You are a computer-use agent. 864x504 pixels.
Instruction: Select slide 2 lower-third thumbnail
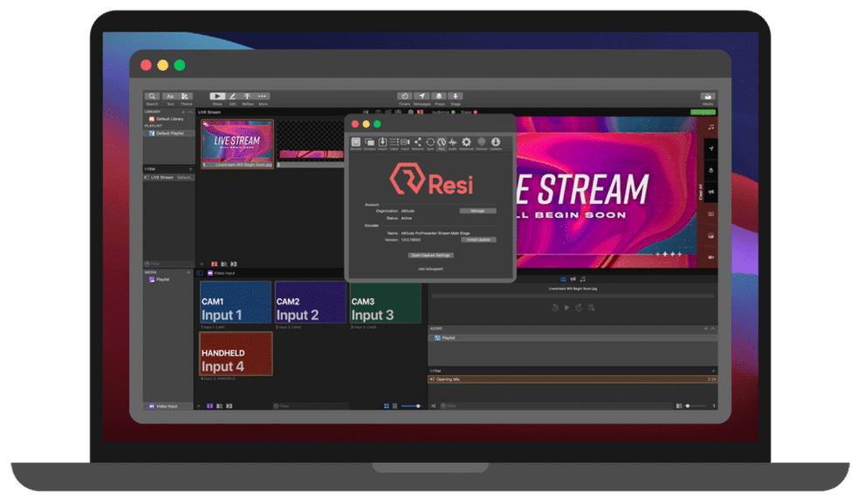pyautogui.click(x=310, y=145)
